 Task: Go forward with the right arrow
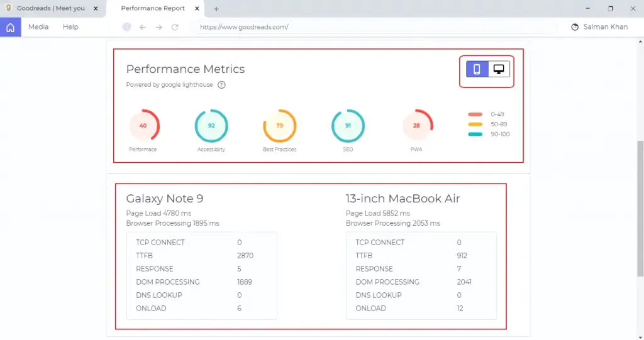pos(158,27)
